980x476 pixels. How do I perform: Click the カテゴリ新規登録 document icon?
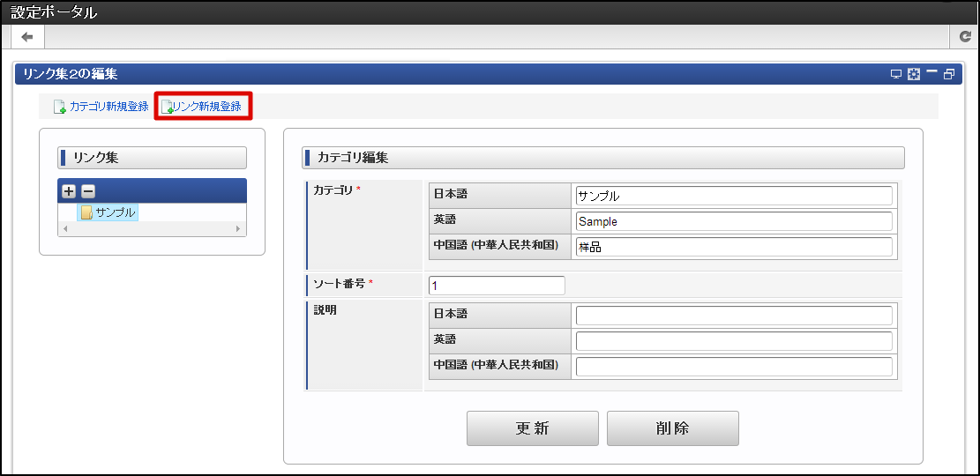(60, 107)
